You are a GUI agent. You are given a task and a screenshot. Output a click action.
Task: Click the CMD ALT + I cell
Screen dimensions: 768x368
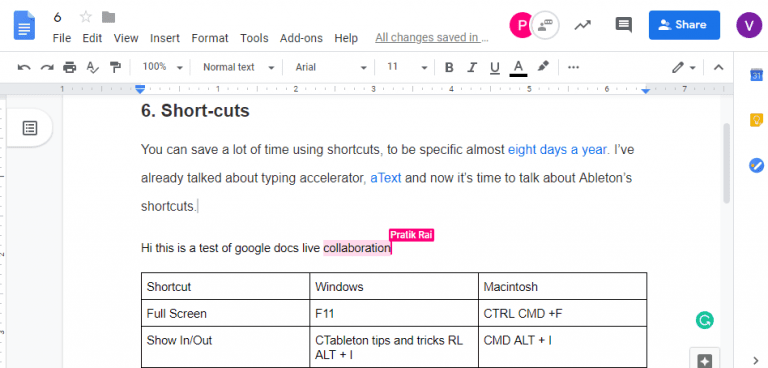click(562, 347)
